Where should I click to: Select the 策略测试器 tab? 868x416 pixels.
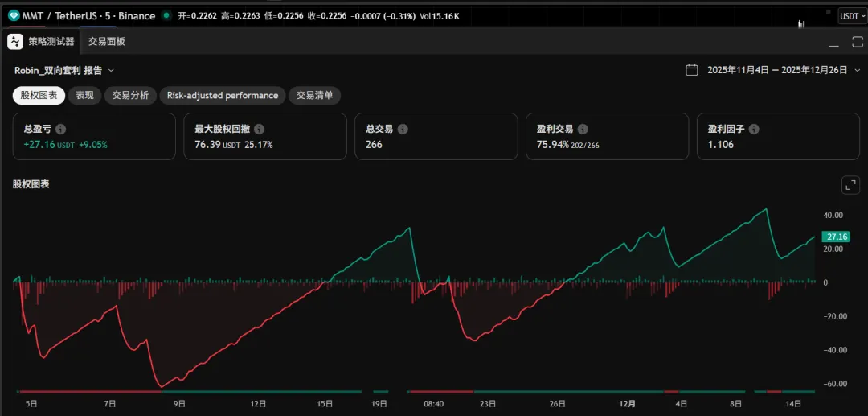pyautogui.click(x=51, y=41)
